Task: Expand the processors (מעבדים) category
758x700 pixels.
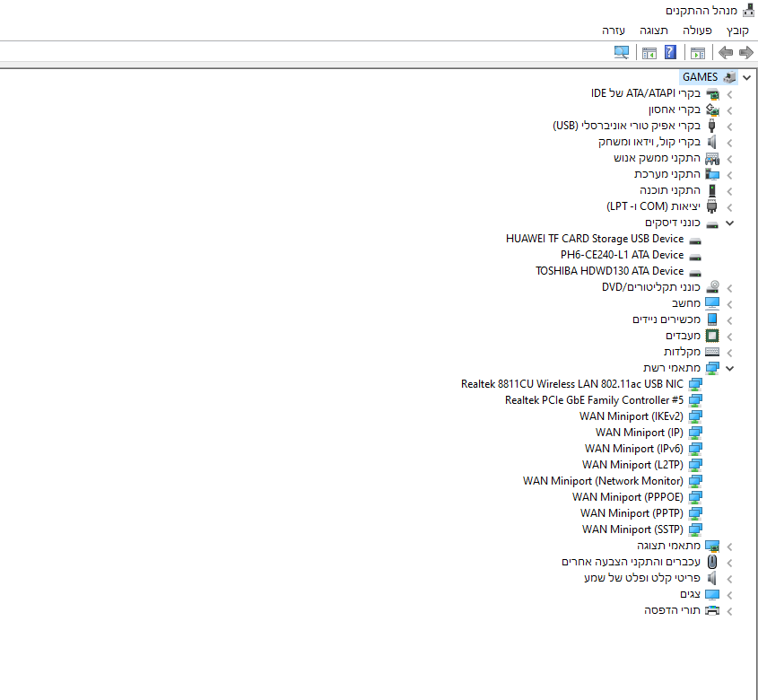Action: pyautogui.click(x=729, y=337)
